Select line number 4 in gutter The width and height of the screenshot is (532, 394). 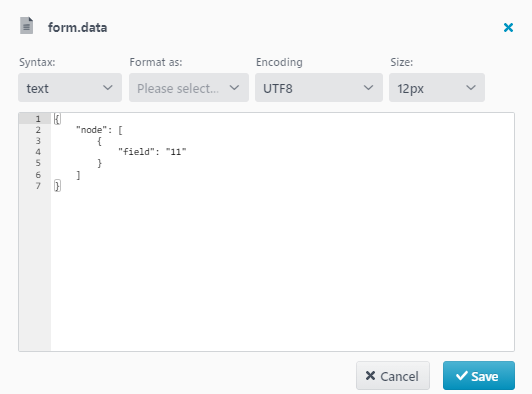[x=38, y=152]
